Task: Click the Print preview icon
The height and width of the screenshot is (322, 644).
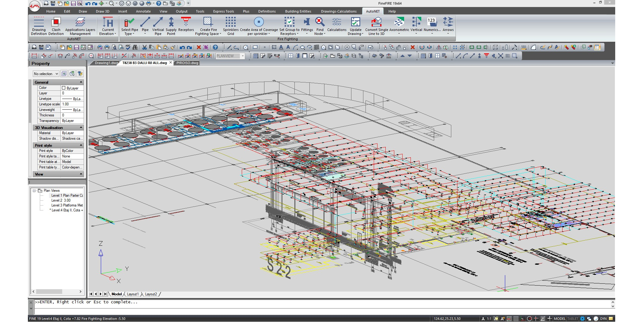Action: pos(114,47)
